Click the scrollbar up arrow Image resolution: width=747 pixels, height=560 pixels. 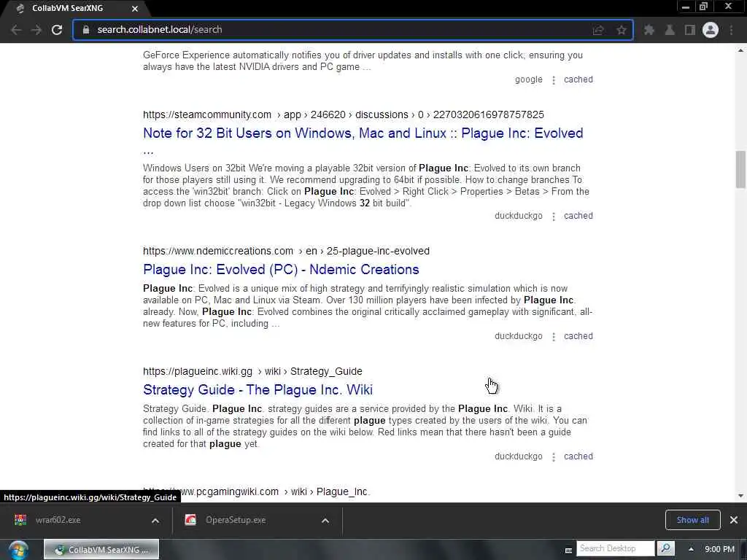pyautogui.click(x=741, y=50)
